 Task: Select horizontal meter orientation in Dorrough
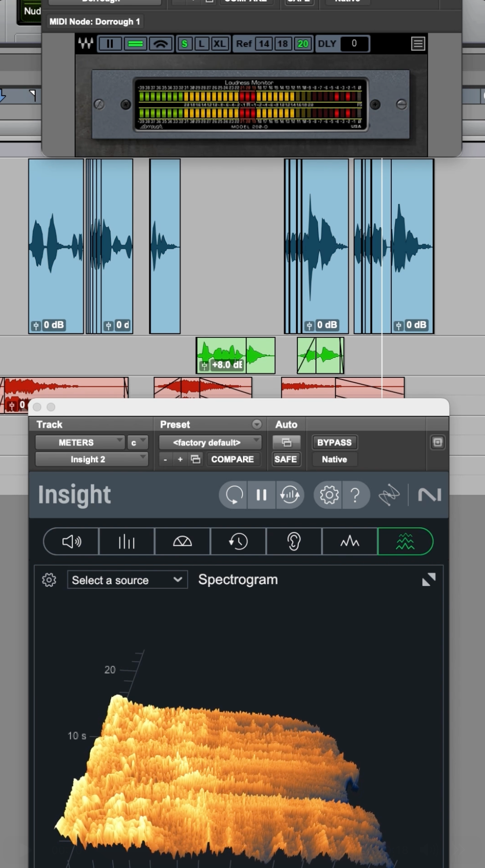135,44
